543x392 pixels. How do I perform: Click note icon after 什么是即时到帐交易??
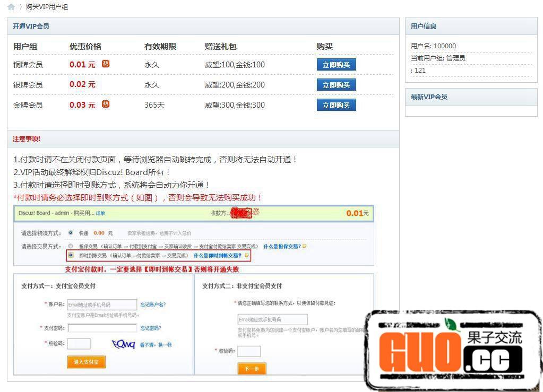tap(246, 255)
